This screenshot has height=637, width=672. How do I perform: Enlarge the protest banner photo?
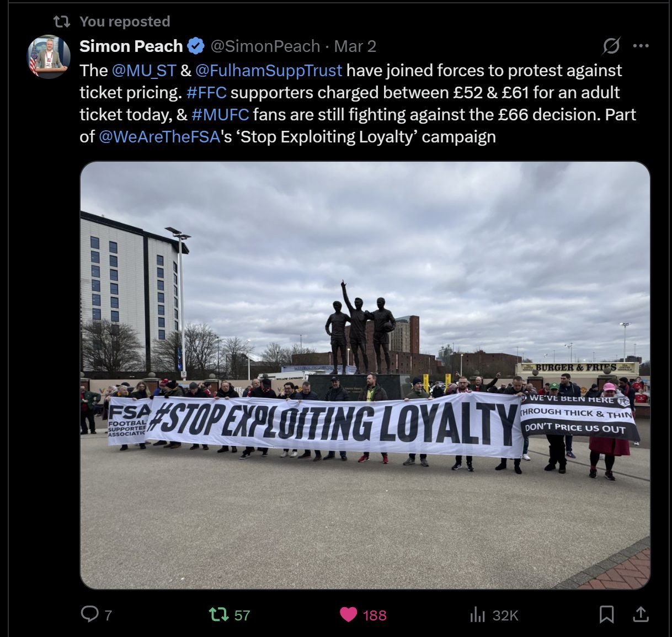click(x=365, y=375)
